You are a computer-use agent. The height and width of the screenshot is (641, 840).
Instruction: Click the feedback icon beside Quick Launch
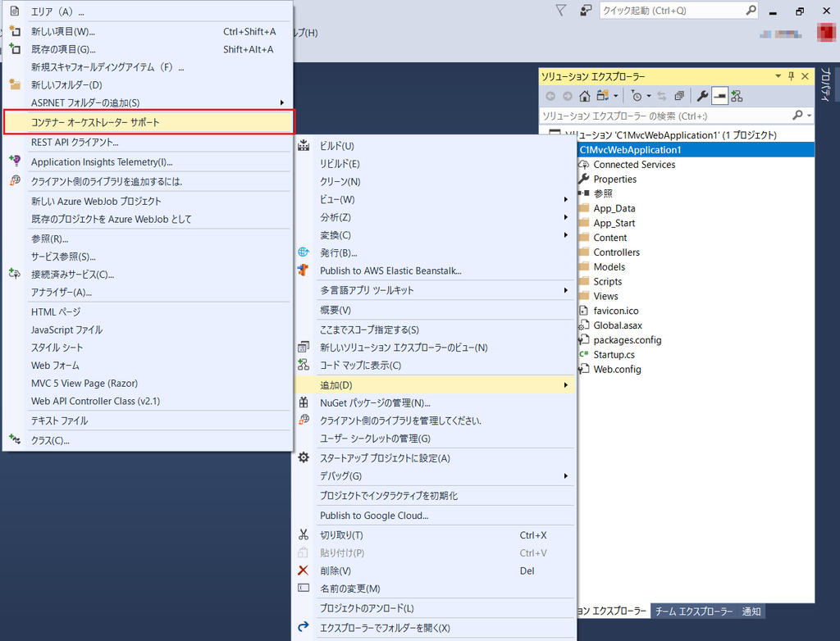click(586, 10)
